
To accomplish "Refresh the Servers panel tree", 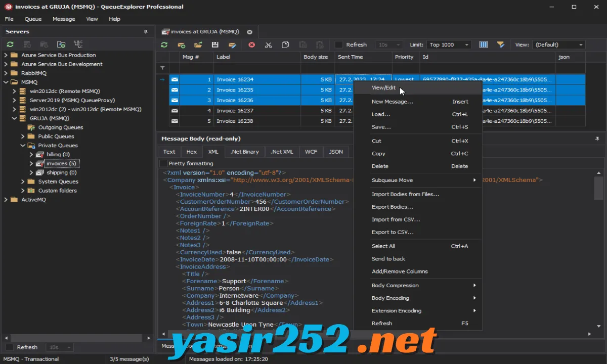I will coord(10,44).
